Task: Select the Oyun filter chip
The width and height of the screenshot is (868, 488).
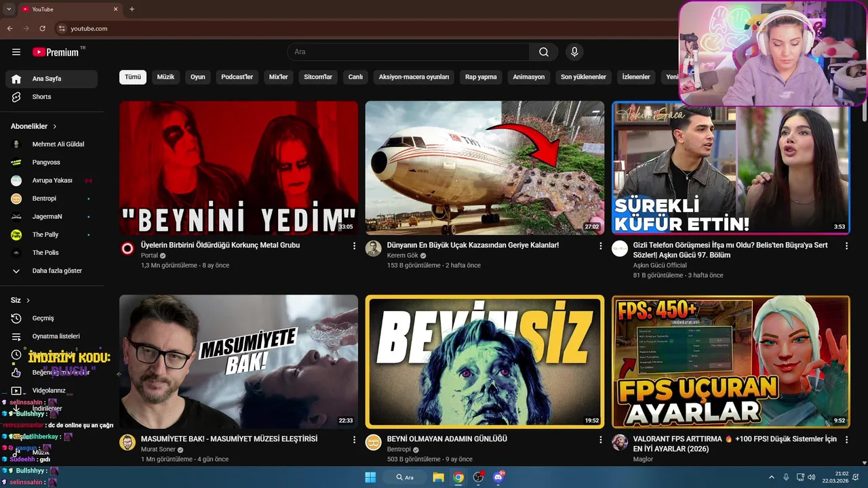Action: 198,77
